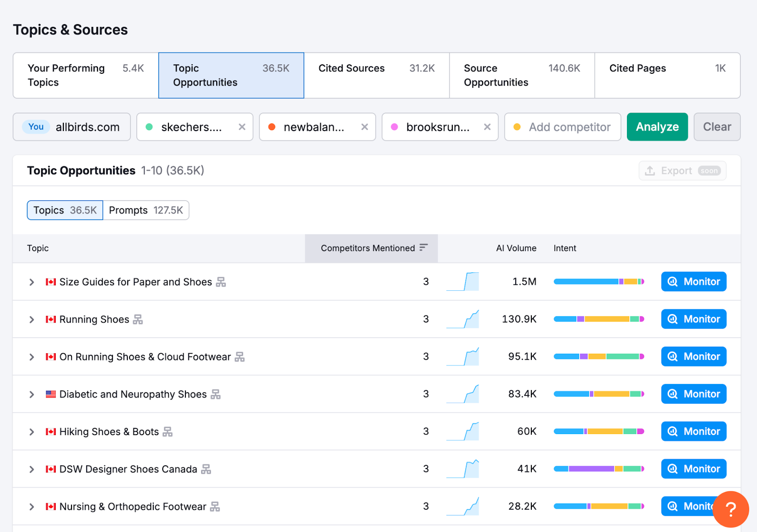Expand the Running Shoes topic row
The image size is (757, 532).
[31, 319]
